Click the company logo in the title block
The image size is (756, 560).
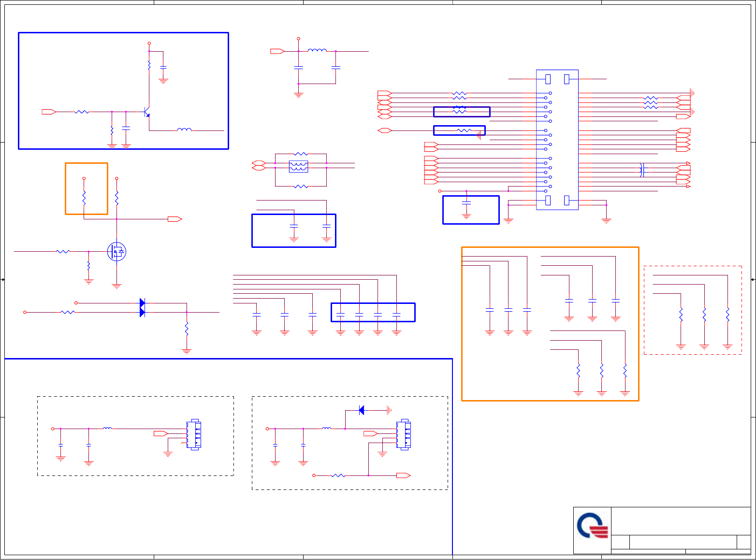point(592,526)
